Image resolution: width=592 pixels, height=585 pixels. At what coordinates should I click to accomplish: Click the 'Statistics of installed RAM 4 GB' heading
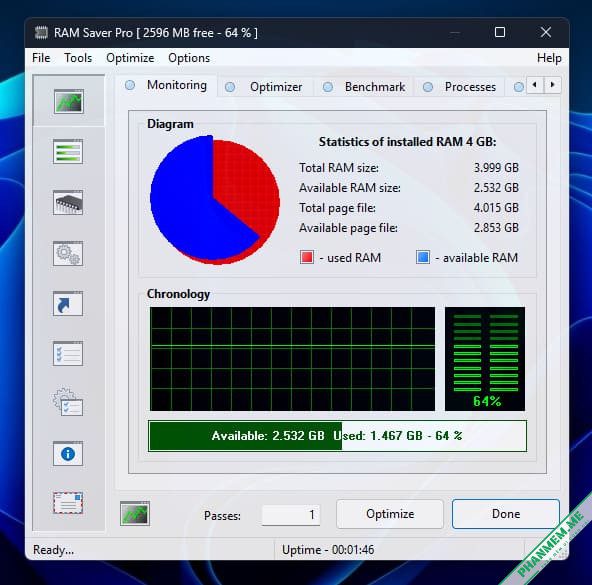pos(407,142)
